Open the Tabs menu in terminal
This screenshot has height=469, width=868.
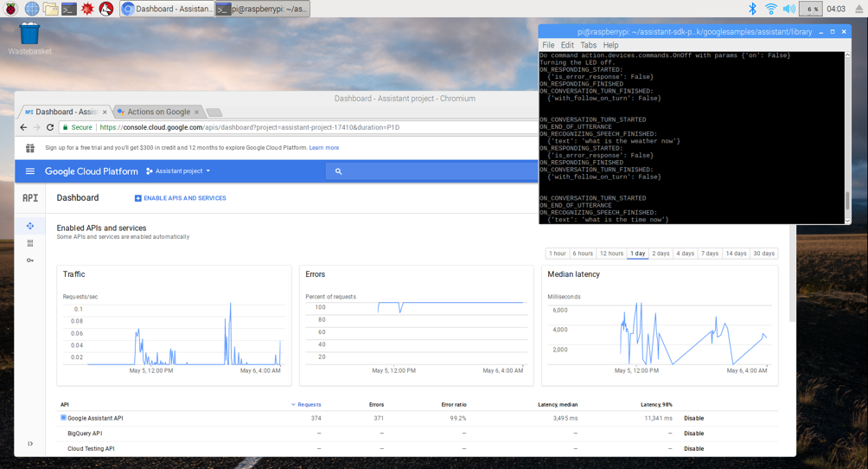click(x=589, y=45)
